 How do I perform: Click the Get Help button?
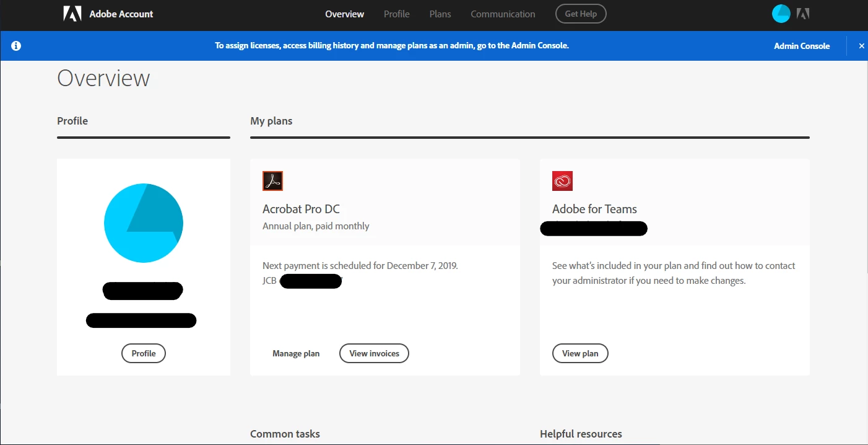pos(581,14)
